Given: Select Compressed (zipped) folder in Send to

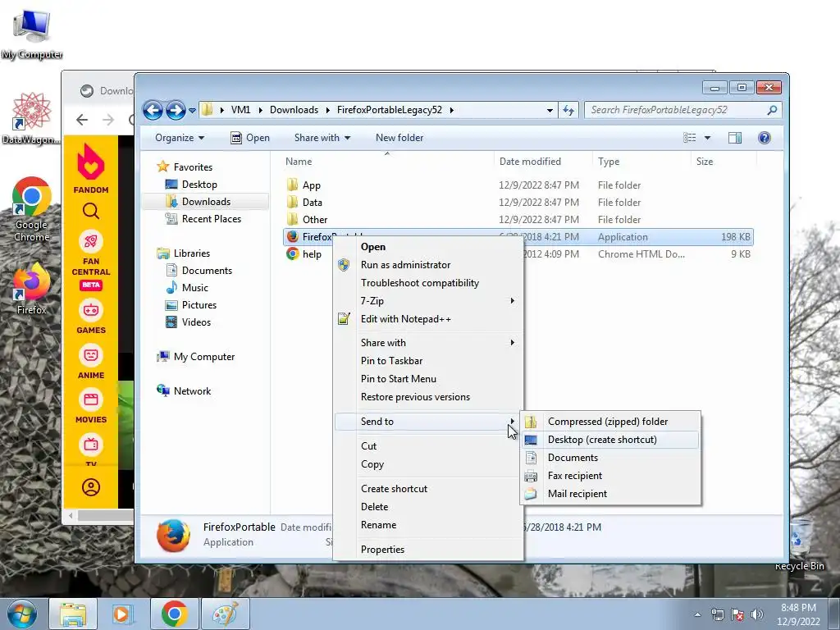Looking at the screenshot, I should point(610,422).
